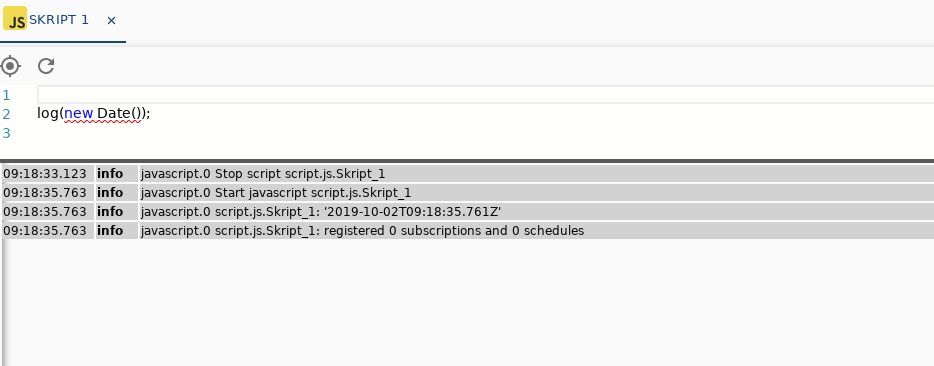This screenshot has height=366, width=934.
Task: Click the locate script target icon
Action: click(x=11, y=66)
